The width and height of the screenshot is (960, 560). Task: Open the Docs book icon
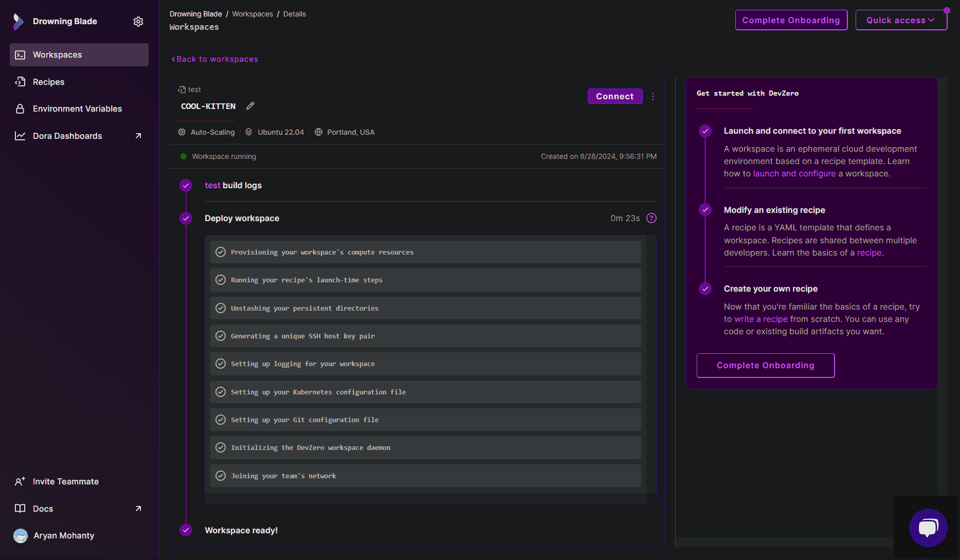20,508
